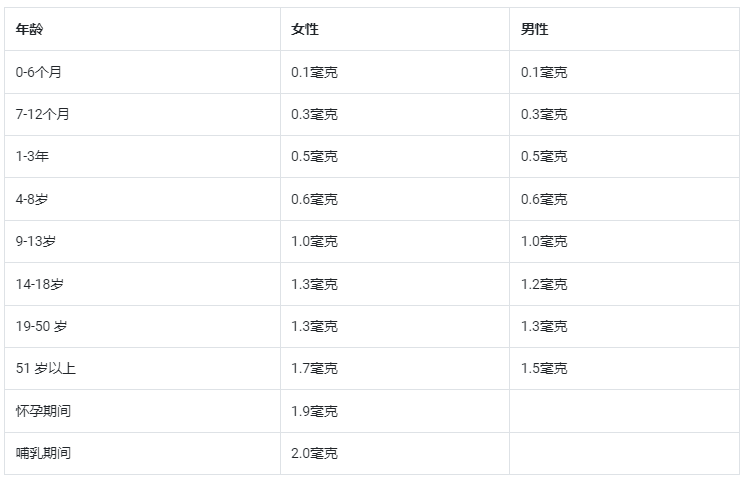Image resolution: width=746 pixels, height=482 pixels.
Task: Select the 0-6个月 age cell
Action: [x=40, y=72]
